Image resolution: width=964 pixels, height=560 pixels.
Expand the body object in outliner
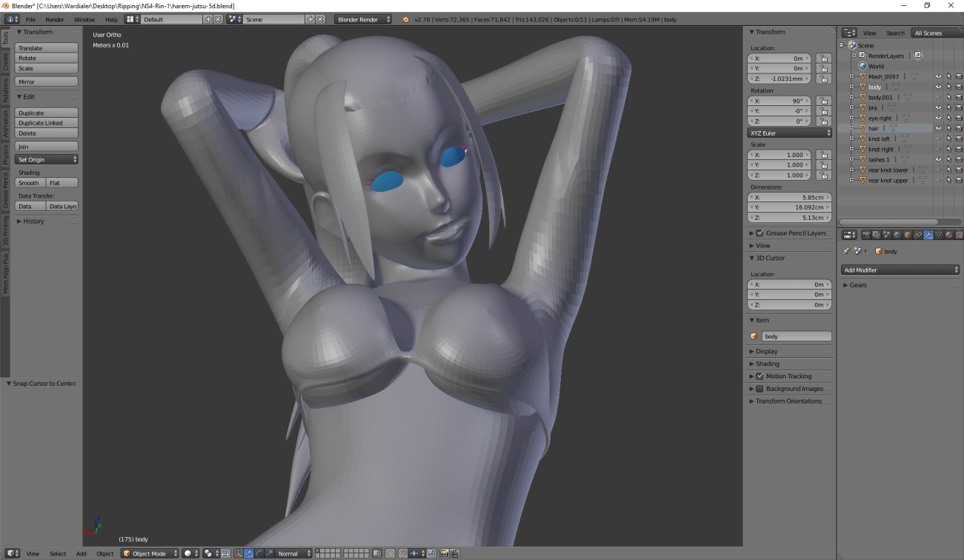pyautogui.click(x=852, y=87)
